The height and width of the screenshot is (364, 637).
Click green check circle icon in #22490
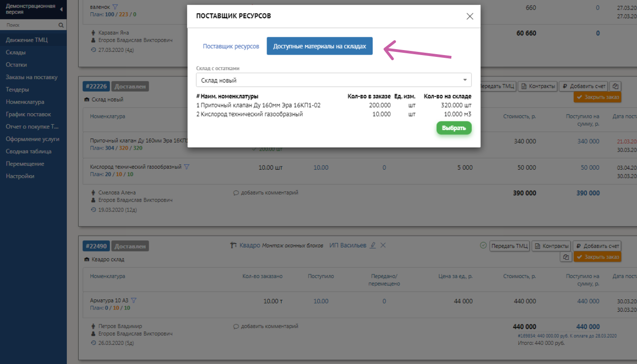click(483, 245)
